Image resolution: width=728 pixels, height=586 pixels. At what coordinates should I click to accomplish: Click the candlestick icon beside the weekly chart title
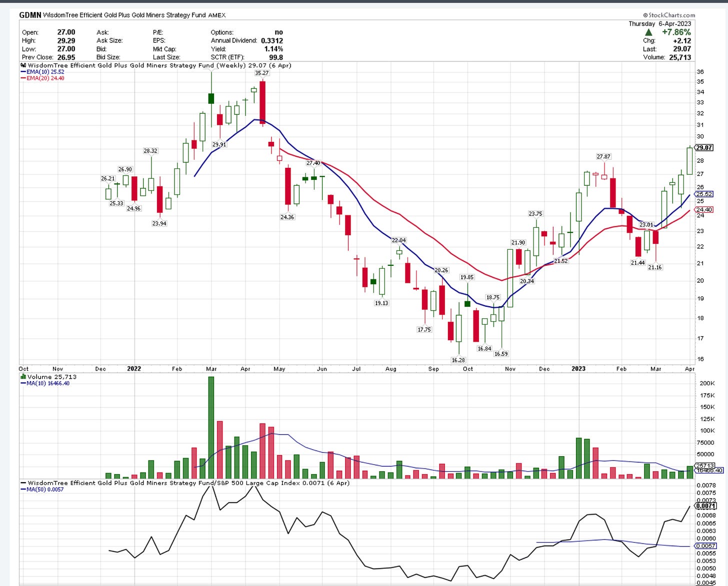pos(23,65)
